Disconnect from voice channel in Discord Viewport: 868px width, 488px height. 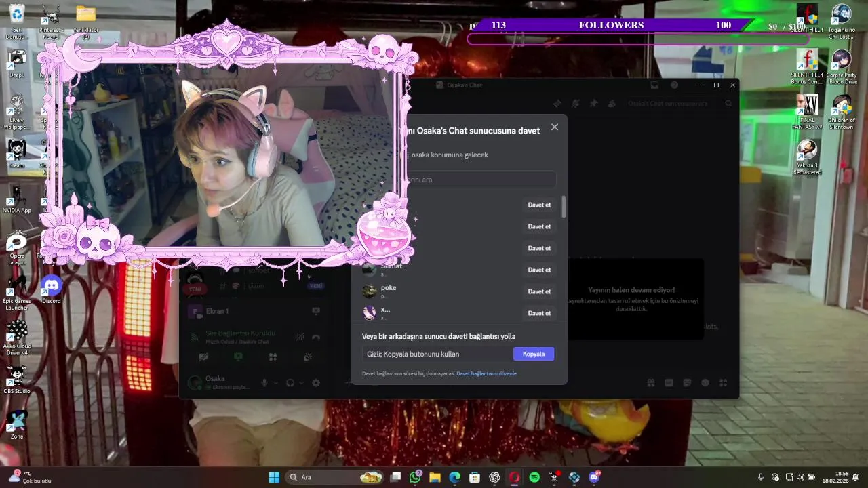315,337
